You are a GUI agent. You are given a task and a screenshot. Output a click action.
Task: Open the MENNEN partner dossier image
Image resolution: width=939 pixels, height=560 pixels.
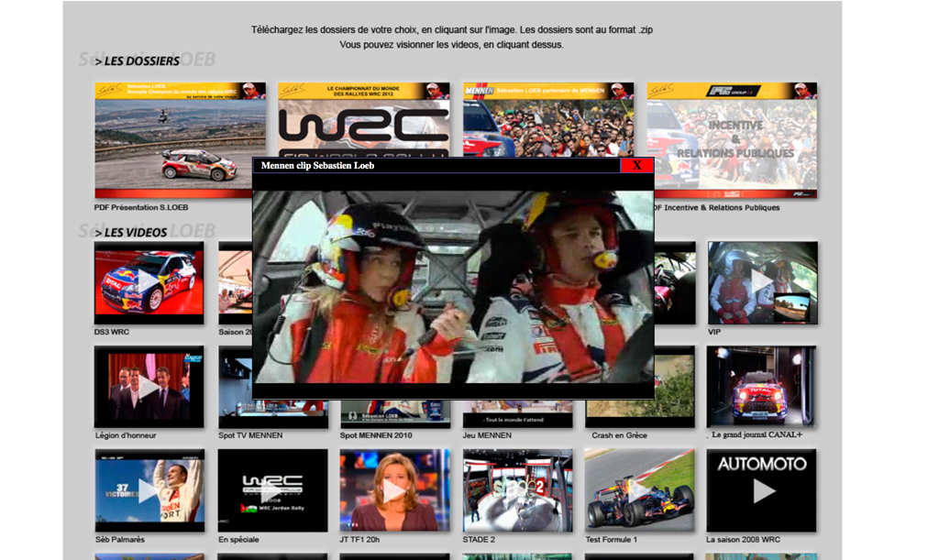click(x=547, y=119)
